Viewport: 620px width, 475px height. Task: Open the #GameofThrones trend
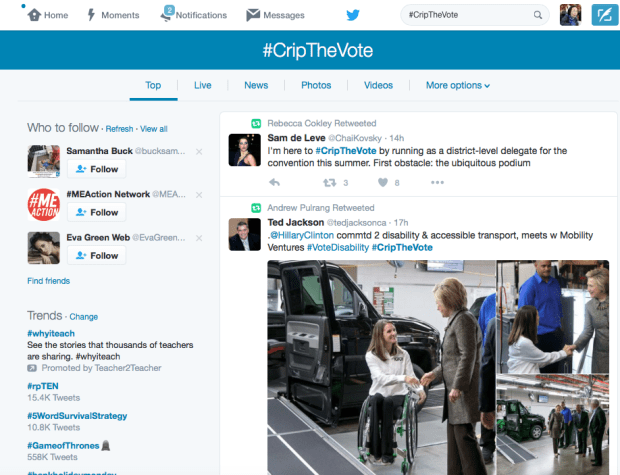point(63,445)
